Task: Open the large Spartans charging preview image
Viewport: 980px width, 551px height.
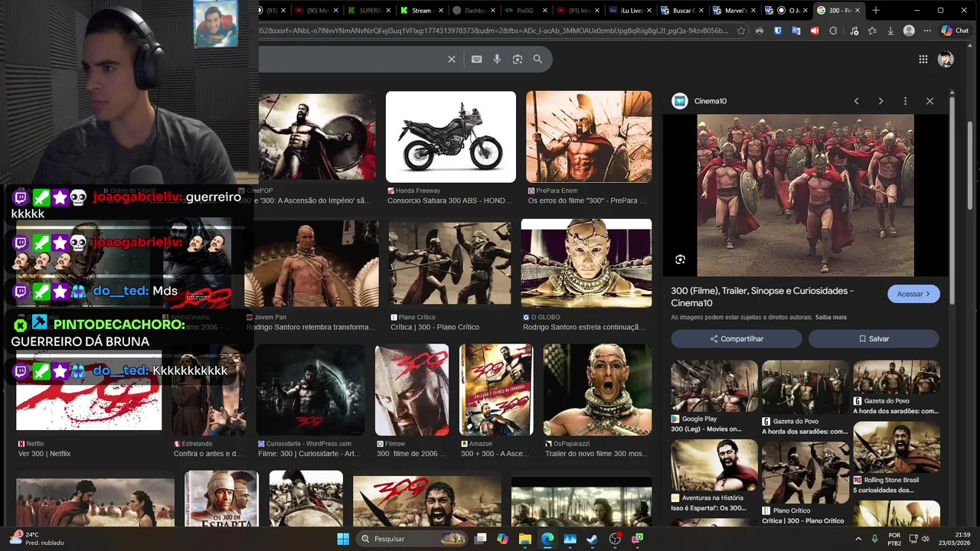Action: click(805, 195)
